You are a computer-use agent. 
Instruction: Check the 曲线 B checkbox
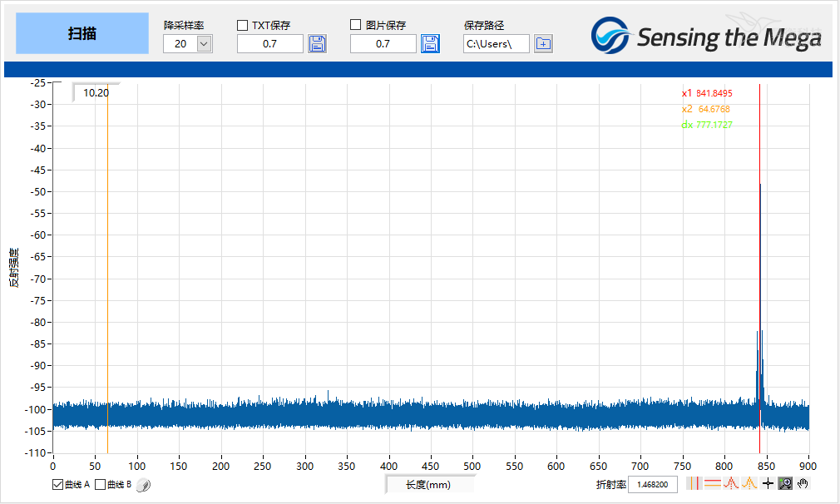100,485
